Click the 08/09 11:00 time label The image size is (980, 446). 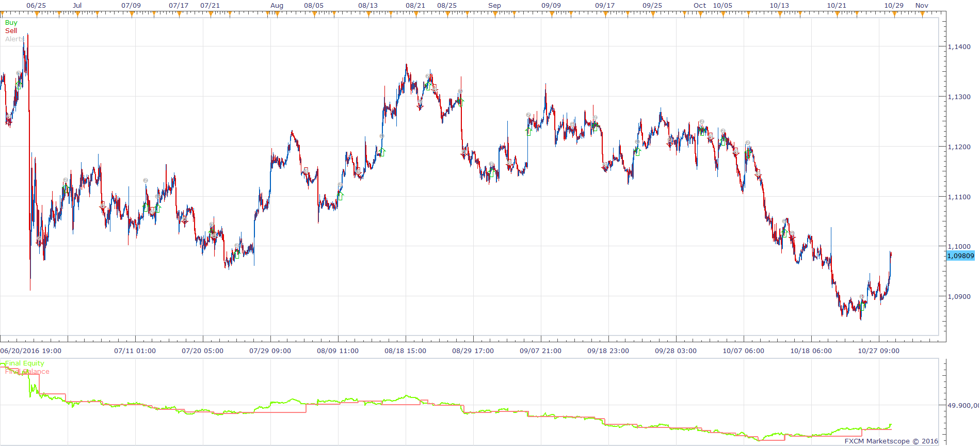(x=338, y=351)
